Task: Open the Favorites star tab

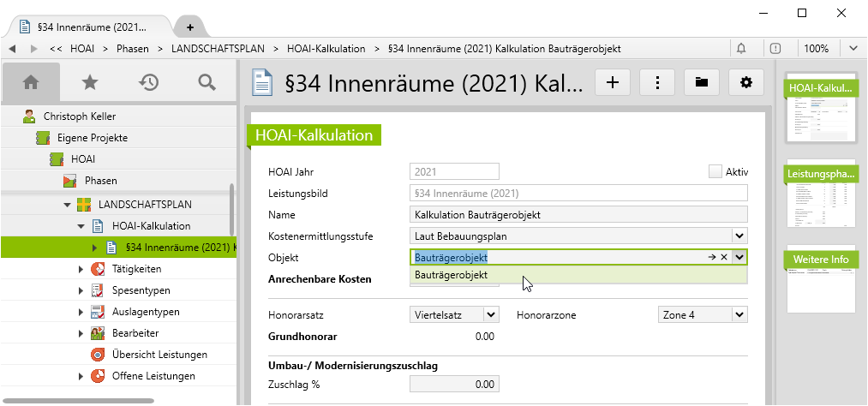Action: pos(89,82)
